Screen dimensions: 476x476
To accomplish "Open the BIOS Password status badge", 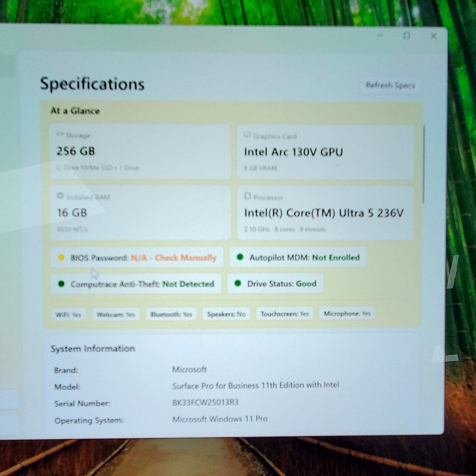I will coord(137,257).
